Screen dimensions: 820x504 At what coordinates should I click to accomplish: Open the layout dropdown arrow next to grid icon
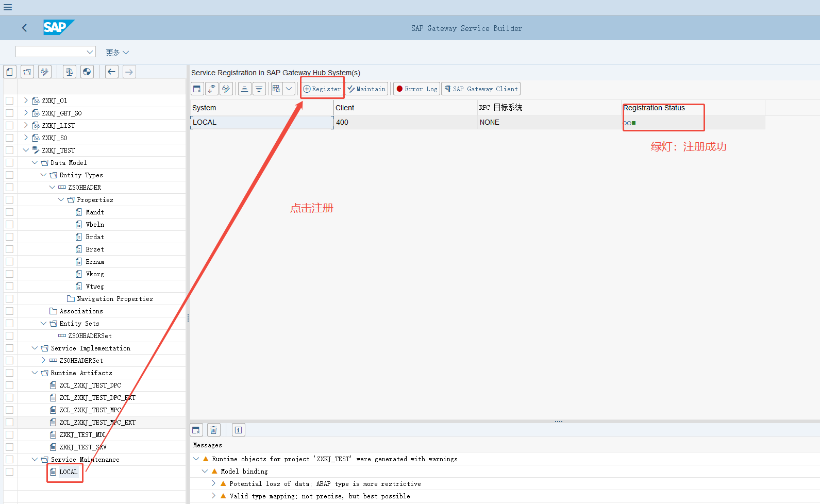point(289,89)
